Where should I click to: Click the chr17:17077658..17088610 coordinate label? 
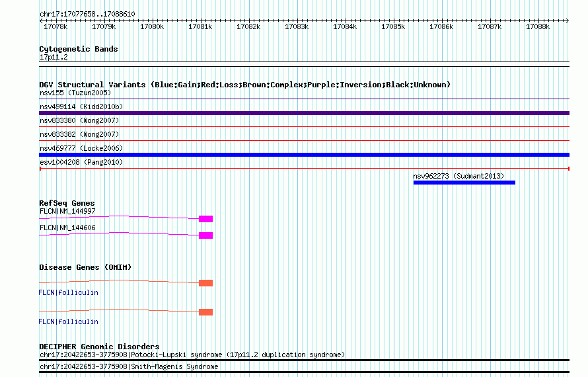(87, 15)
